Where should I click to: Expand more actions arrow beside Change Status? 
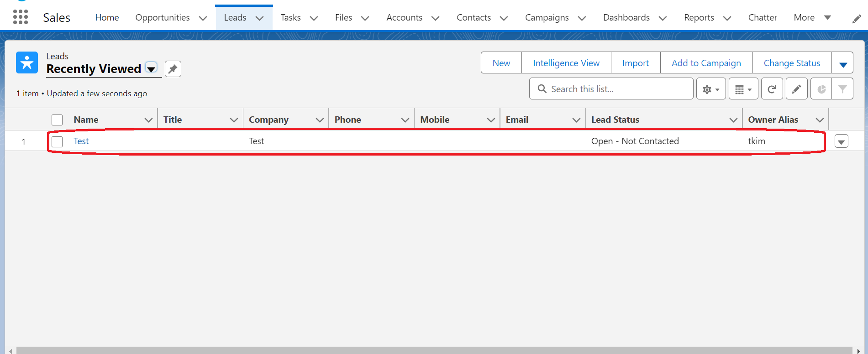(842, 63)
